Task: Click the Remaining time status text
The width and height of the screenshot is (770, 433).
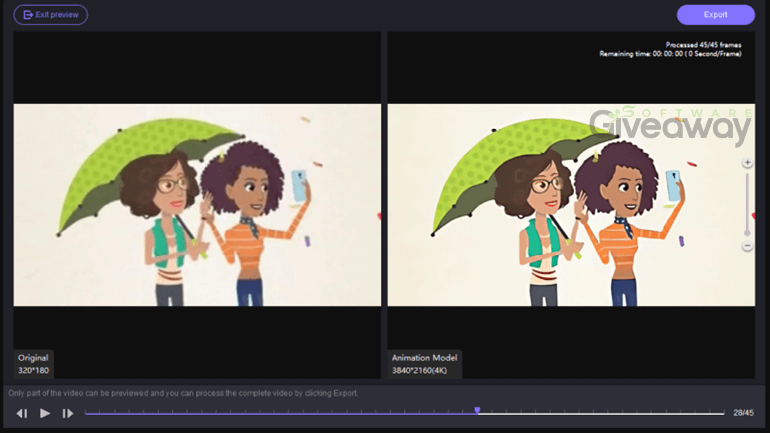Action: coord(670,54)
